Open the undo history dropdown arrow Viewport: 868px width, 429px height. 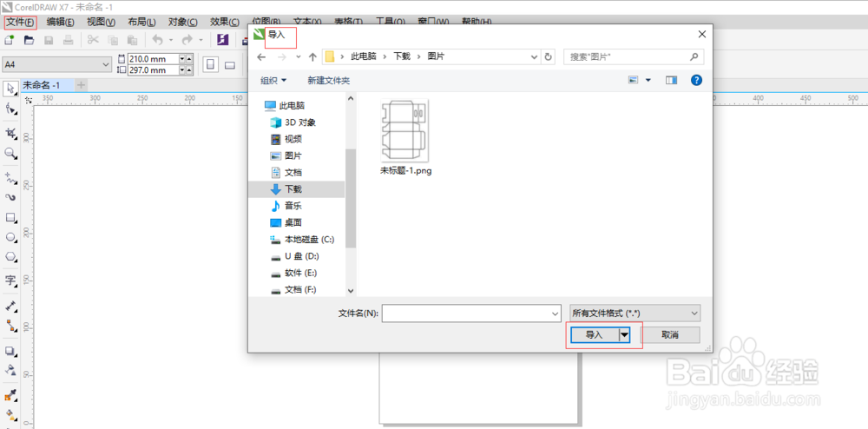170,40
